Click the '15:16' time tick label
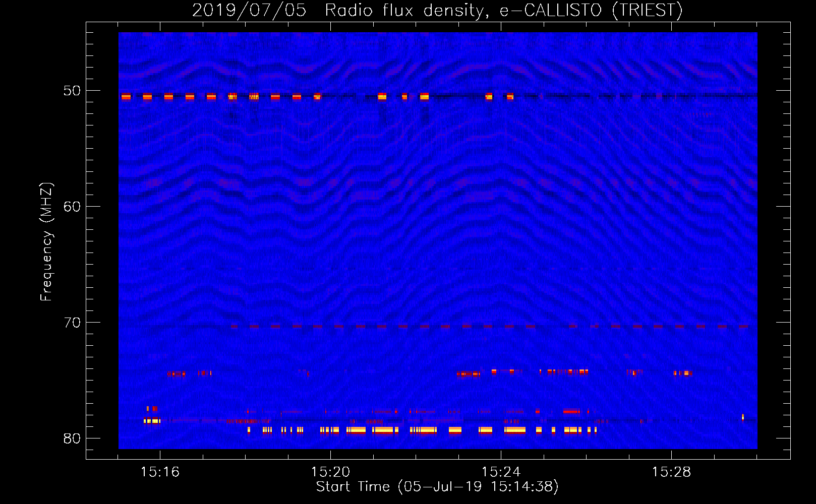The image size is (816, 504). pos(160,472)
